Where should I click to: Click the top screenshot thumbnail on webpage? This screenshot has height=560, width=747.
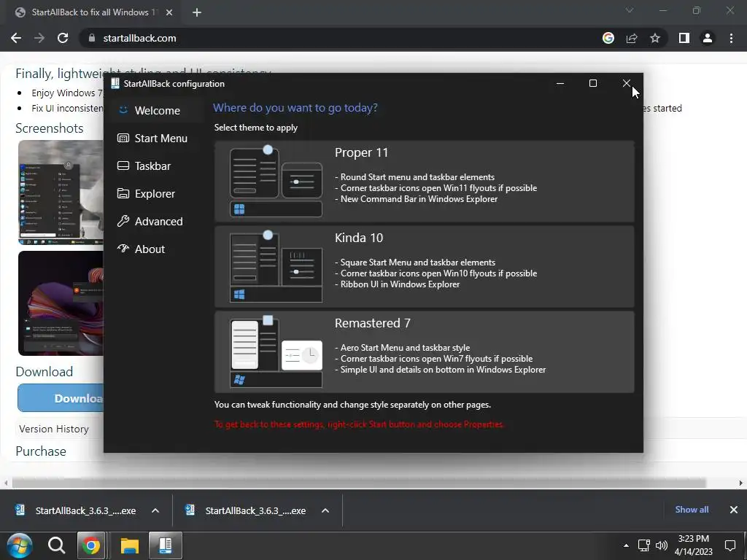click(x=61, y=192)
